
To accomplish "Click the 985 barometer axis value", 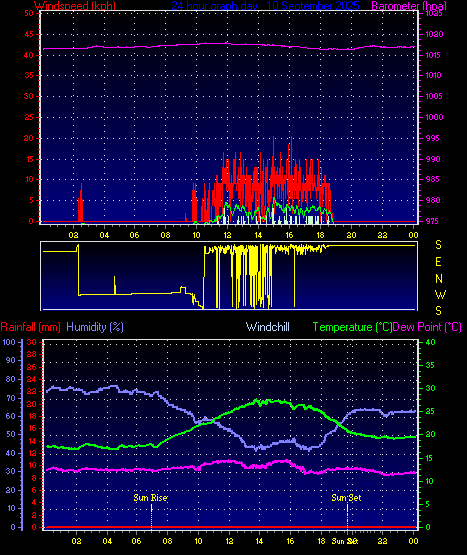I will pyautogui.click(x=433, y=179).
